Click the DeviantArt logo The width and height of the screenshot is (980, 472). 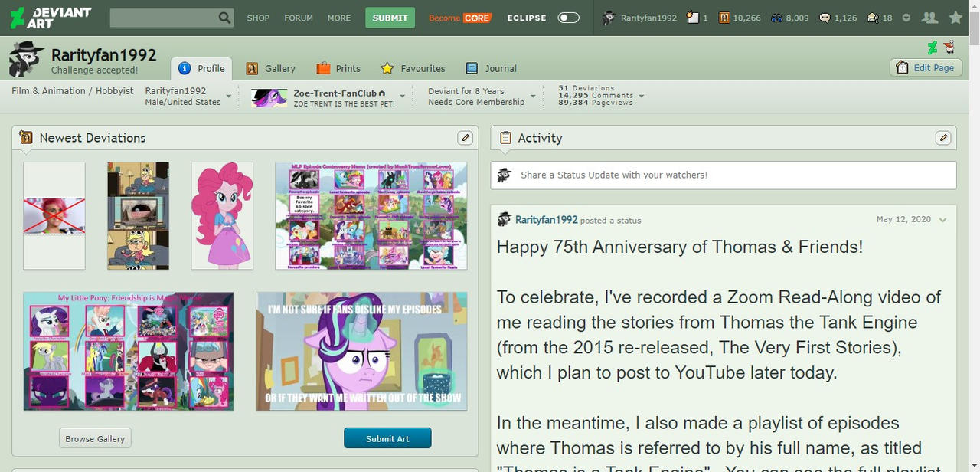coord(51,18)
